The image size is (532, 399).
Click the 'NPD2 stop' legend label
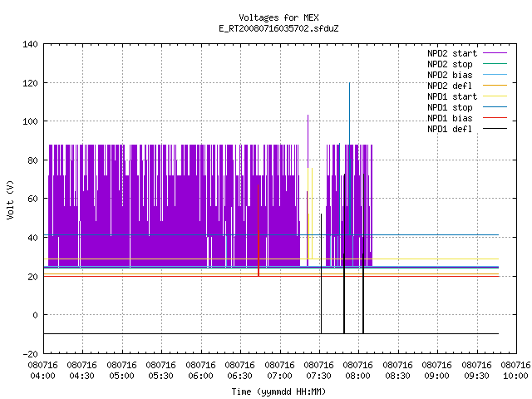(450, 64)
